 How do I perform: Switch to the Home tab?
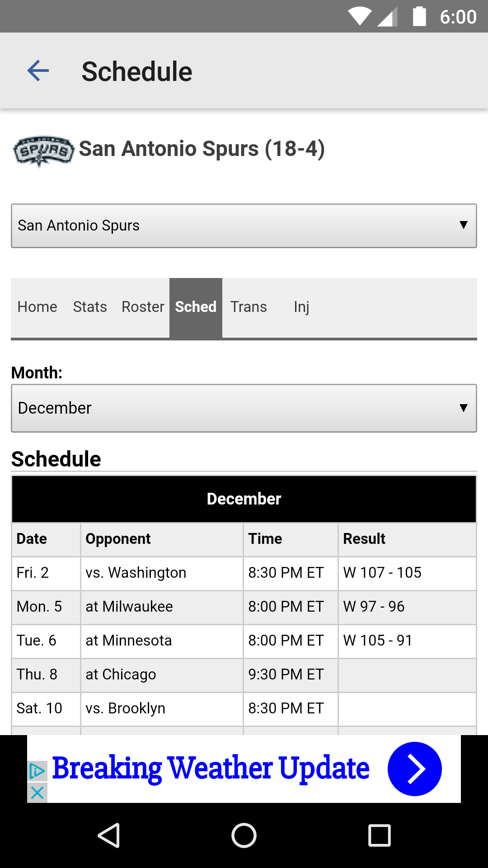37,307
